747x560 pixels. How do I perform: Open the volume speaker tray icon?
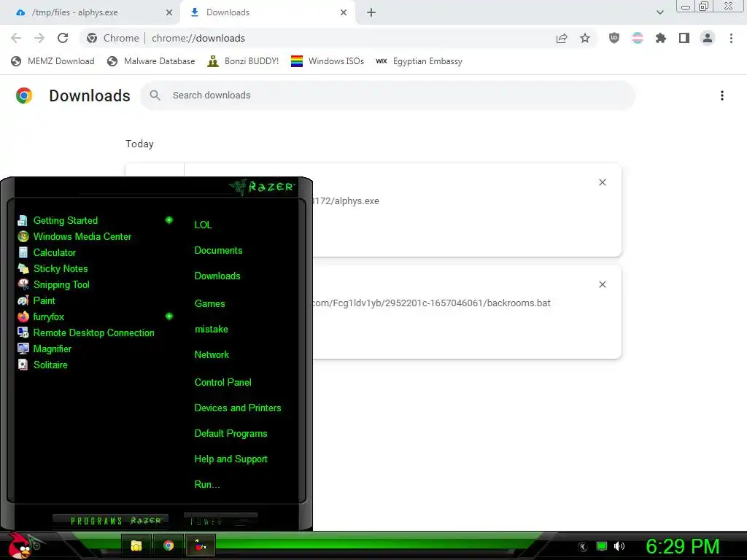click(x=619, y=546)
